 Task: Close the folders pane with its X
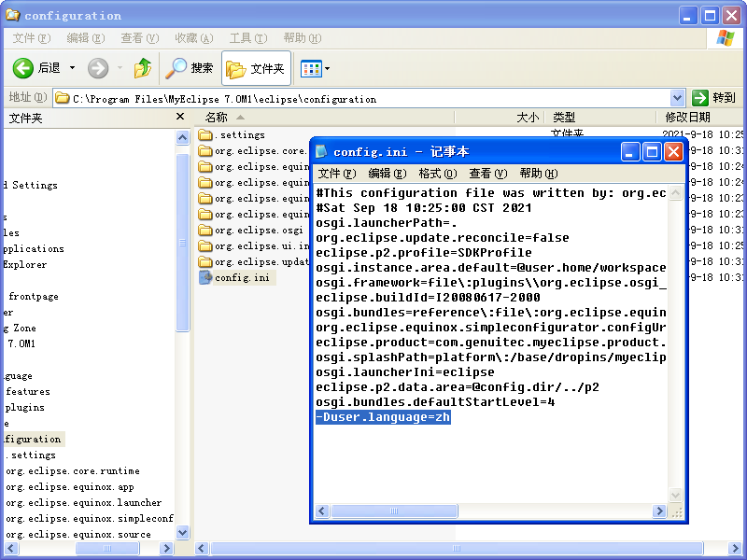(x=181, y=118)
